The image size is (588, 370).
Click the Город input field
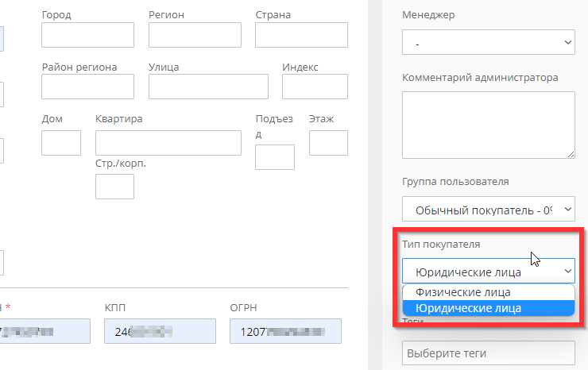pos(87,36)
